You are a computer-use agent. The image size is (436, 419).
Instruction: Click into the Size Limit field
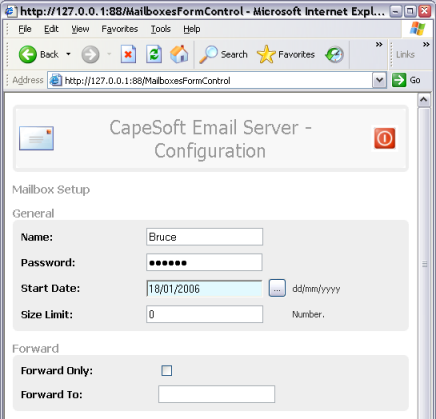click(x=204, y=314)
